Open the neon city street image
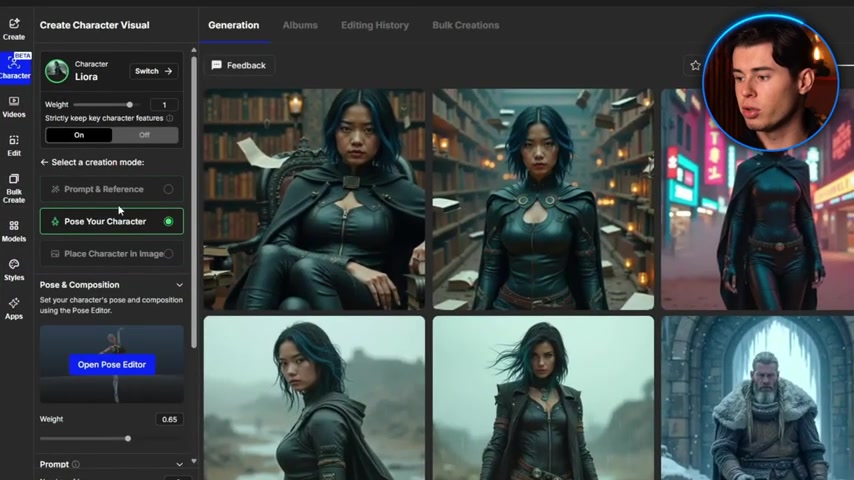This screenshot has height=480, width=854. pyautogui.click(x=758, y=199)
